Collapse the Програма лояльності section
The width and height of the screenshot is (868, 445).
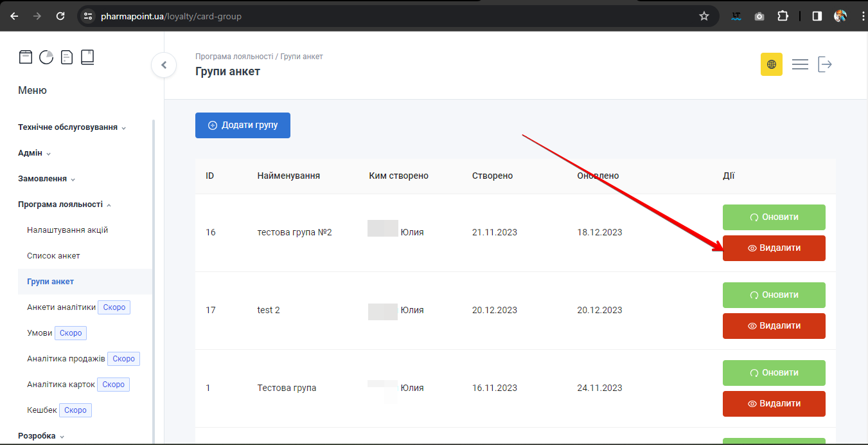pos(64,204)
